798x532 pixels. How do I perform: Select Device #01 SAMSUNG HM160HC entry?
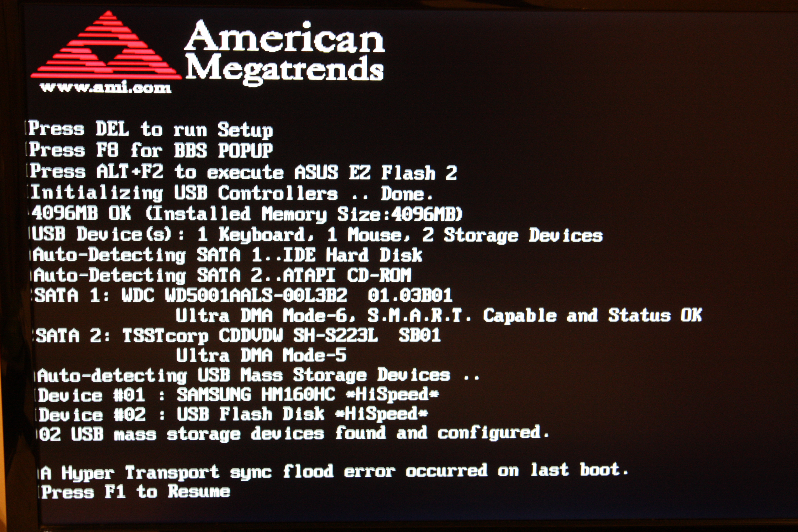pyautogui.click(x=238, y=395)
